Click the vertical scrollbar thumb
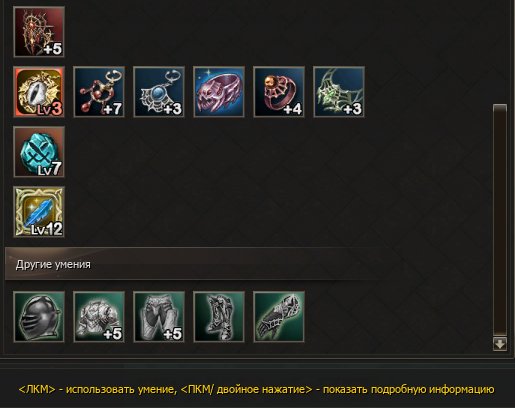 [x=500, y=219]
